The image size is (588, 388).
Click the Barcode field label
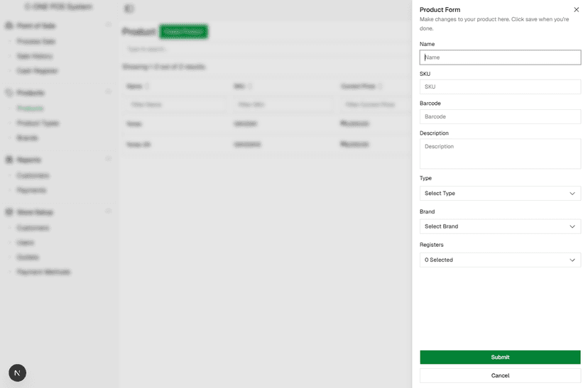click(430, 104)
